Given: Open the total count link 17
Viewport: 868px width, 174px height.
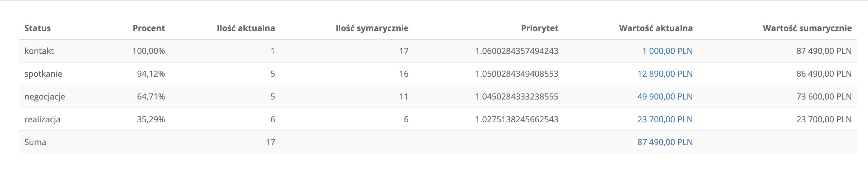Looking at the screenshot, I should tap(270, 142).
